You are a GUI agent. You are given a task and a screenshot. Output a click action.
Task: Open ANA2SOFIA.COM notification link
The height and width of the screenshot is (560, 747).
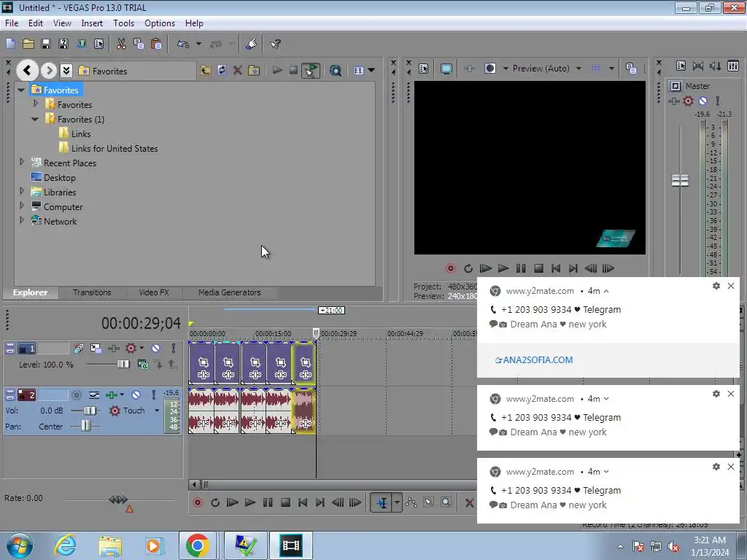(534, 360)
